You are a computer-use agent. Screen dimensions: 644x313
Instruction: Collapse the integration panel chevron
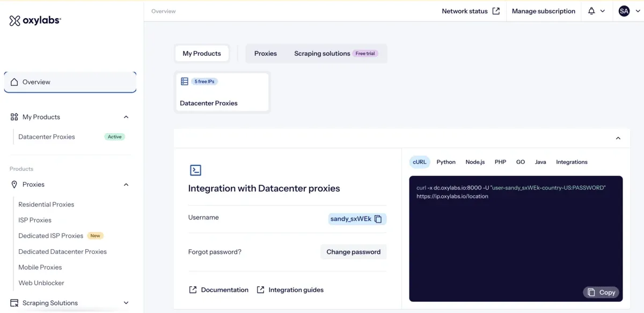[x=618, y=138]
